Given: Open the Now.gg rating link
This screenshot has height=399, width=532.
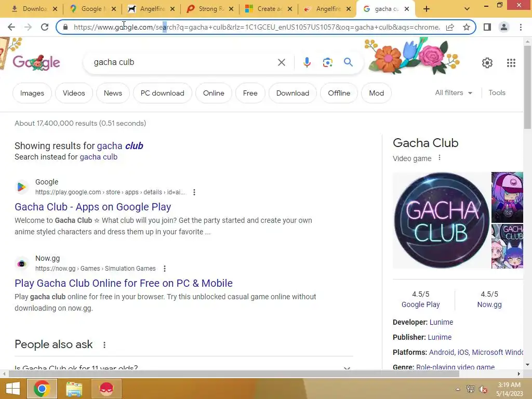Looking at the screenshot, I should tap(489, 304).
